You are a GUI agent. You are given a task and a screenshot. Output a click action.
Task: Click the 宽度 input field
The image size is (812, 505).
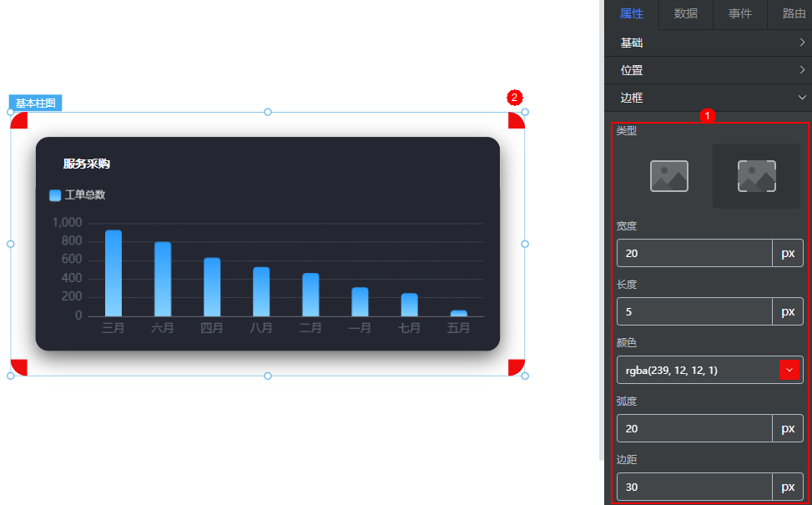point(694,253)
